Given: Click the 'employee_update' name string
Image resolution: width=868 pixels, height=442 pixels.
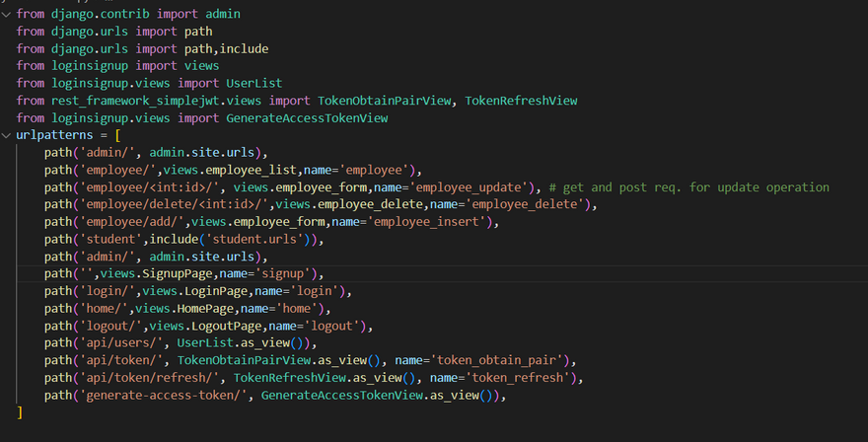Looking at the screenshot, I should [x=469, y=187].
